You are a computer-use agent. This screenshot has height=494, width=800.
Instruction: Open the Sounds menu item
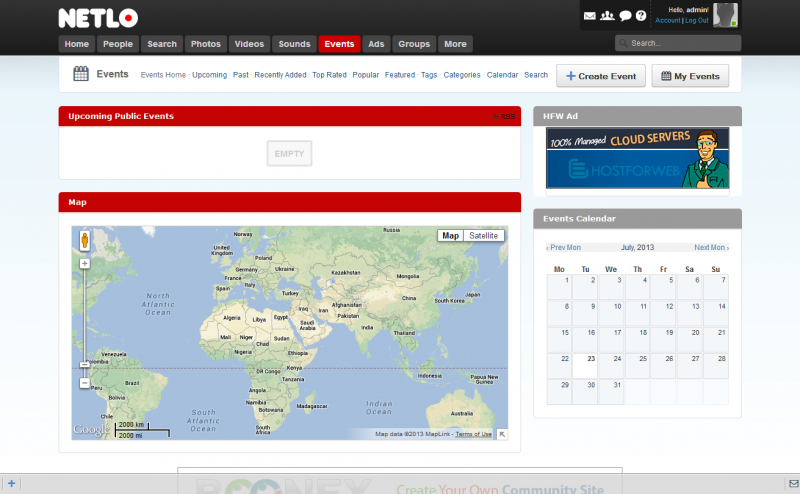294,44
